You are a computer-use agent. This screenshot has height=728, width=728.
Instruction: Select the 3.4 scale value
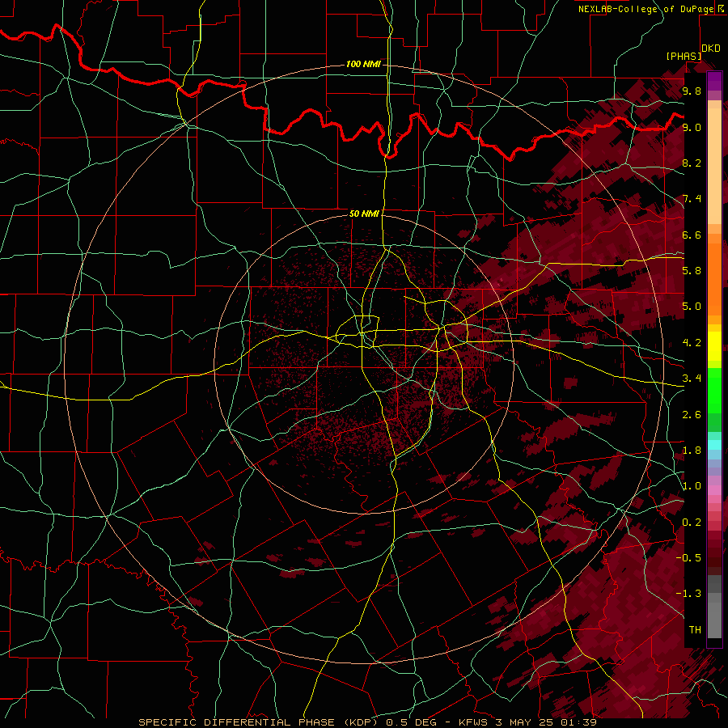click(x=692, y=379)
